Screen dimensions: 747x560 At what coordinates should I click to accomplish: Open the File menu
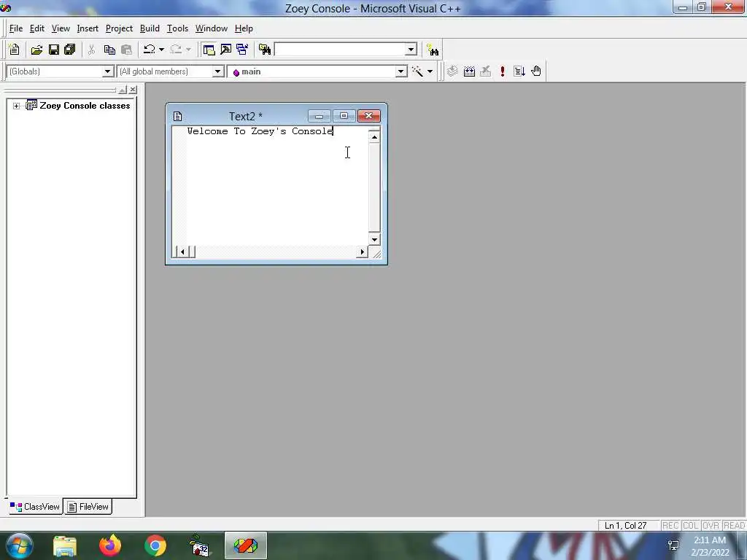16,28
